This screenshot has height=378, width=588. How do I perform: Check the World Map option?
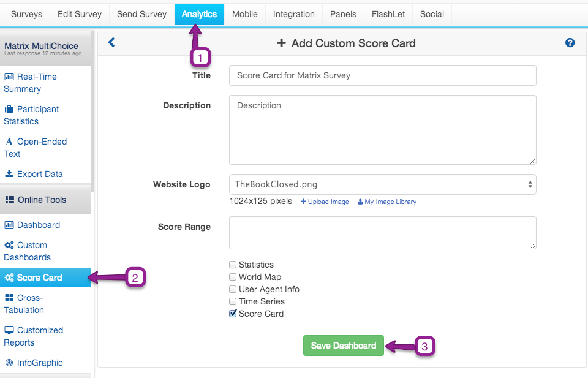click(233, 277)
